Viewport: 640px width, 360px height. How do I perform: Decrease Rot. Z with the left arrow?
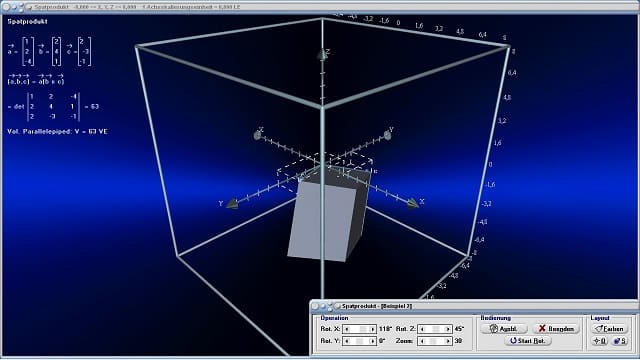click(422, 329)
